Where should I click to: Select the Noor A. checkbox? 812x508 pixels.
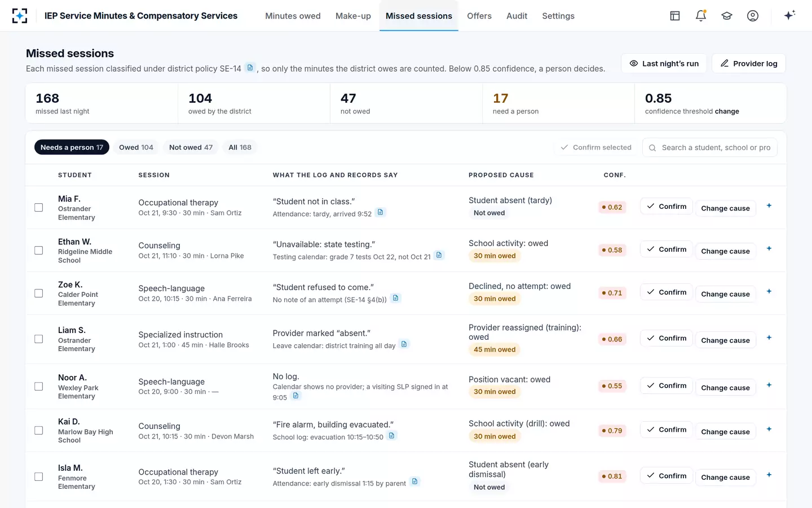coord(39,387)
